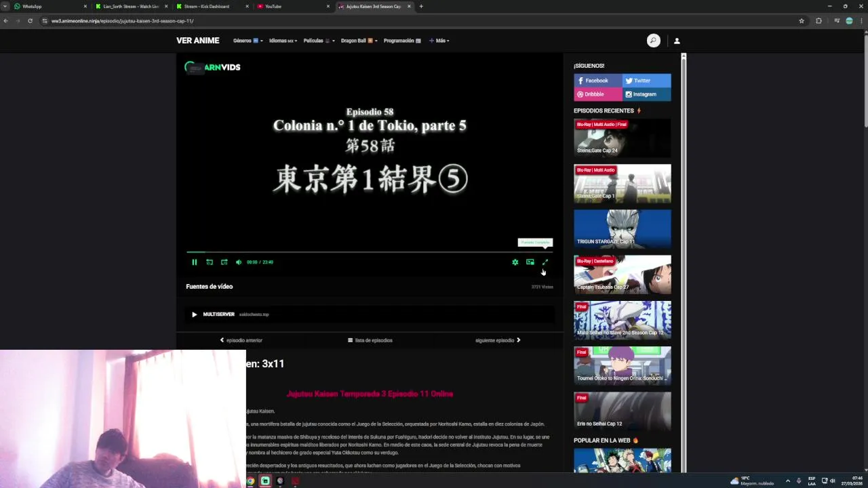Expand the Películas menu
Image resolution: width=868 pixels, height=488 pixels.
(319, 41)
